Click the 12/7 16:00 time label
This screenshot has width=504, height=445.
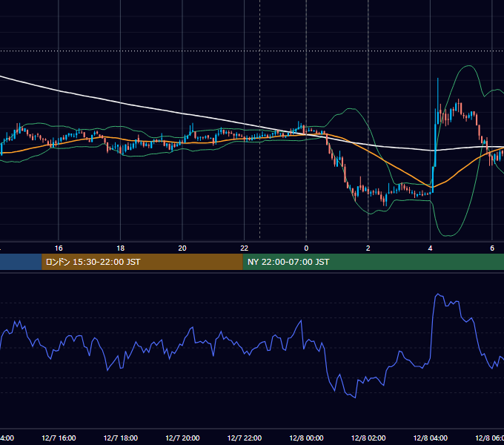[x=59, y=438]
